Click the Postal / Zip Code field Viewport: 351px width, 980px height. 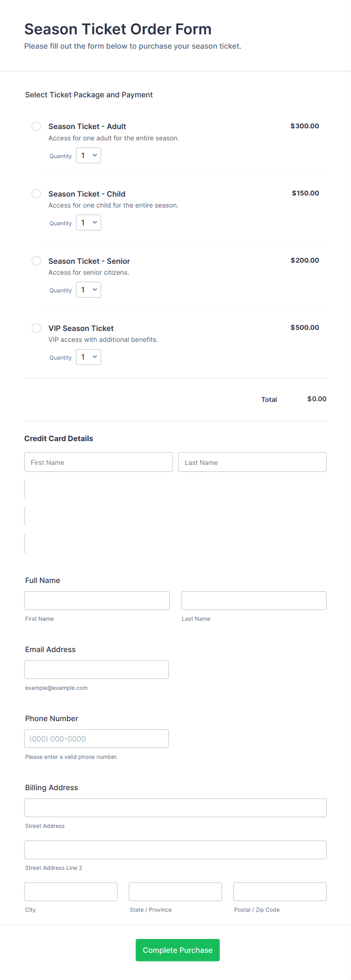pyautogui.click(x=279, y=891)
